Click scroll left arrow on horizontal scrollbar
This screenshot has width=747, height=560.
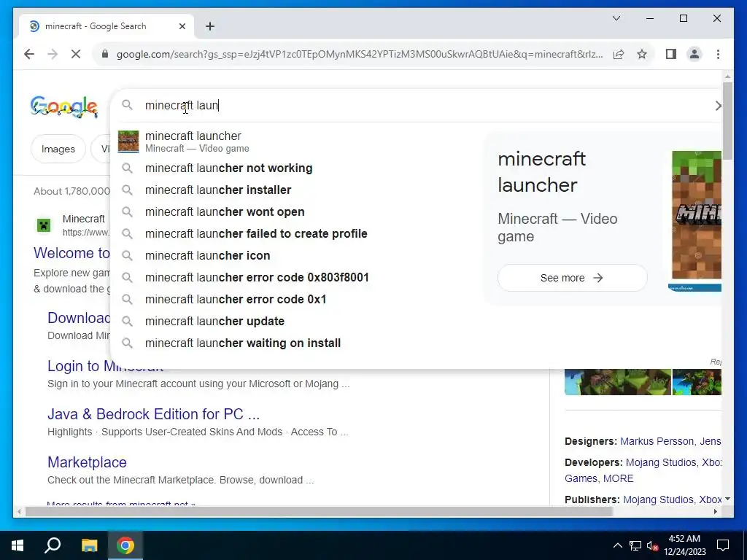tap(18, 511)
